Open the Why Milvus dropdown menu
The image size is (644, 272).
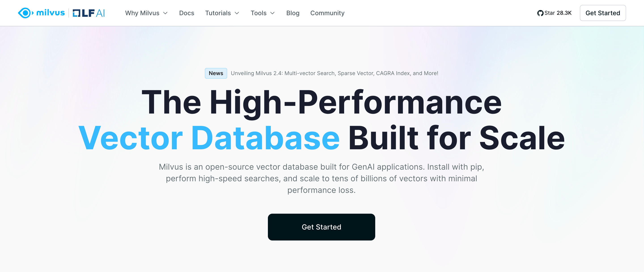click(x=146, y=13)
